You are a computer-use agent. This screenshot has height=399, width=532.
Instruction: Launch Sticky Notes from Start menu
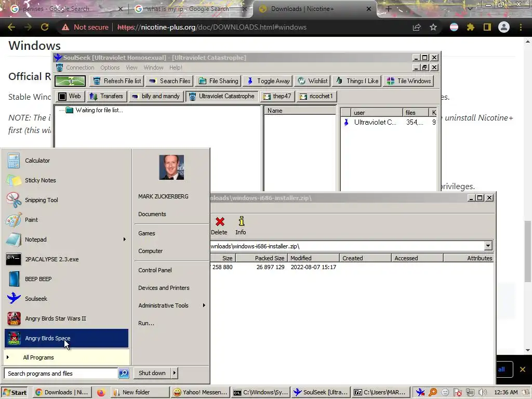pyautogui.click(x=66, y=180)
